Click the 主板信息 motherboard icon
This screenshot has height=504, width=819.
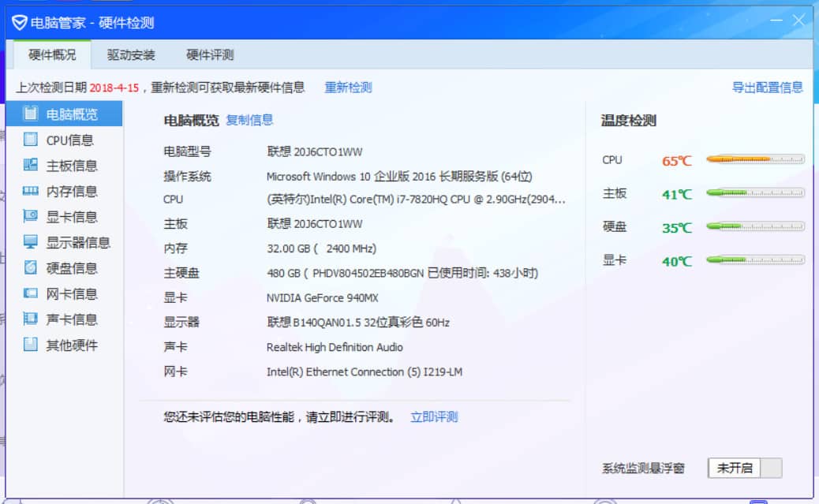30,165
